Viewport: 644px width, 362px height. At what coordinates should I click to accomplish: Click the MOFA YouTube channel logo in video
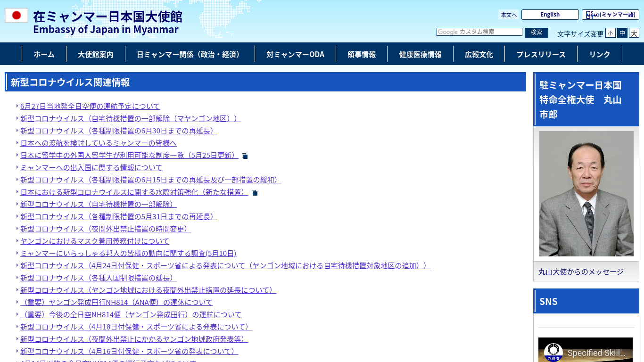[x=553, y=353]
